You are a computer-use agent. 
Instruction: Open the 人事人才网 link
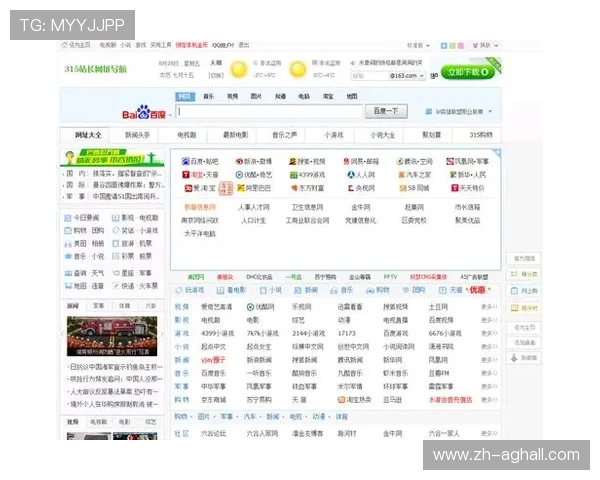pyautogui.click(x=254, y=207)
